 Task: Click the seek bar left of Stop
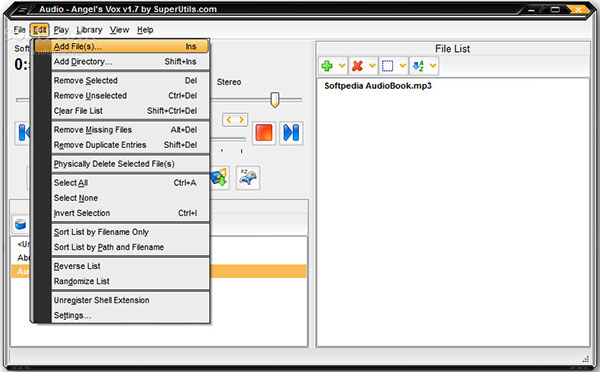tap(228, 139)
